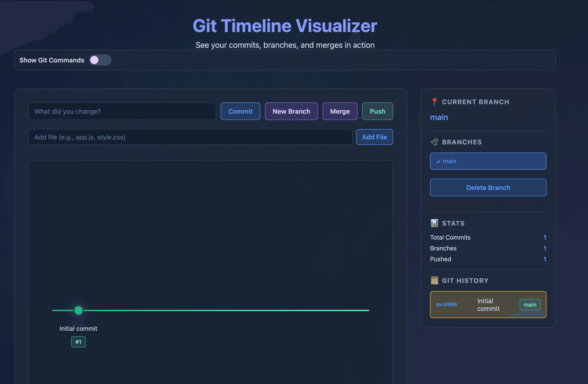Click the scroll icon next to Git History
588x384 pixels.
(x=434, y=280)
